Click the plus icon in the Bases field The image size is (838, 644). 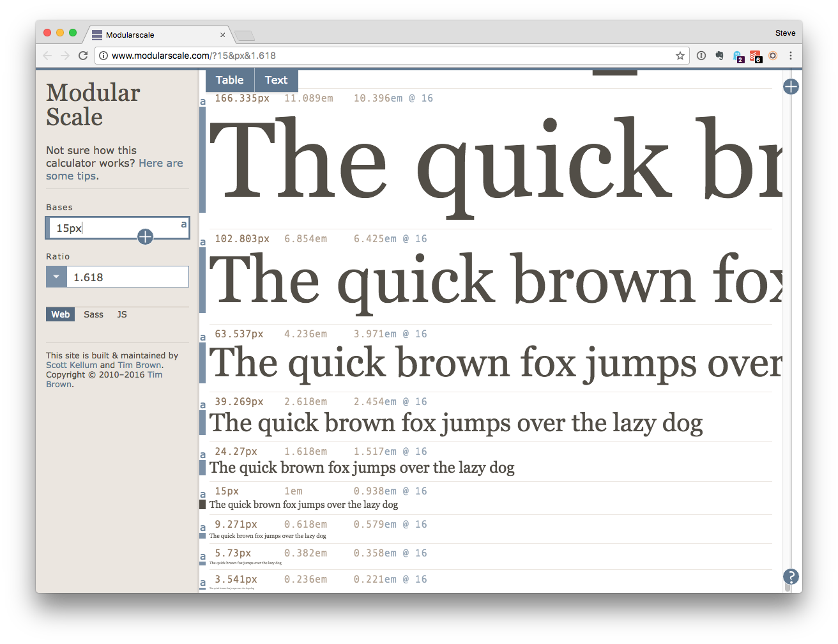point(145,236)
